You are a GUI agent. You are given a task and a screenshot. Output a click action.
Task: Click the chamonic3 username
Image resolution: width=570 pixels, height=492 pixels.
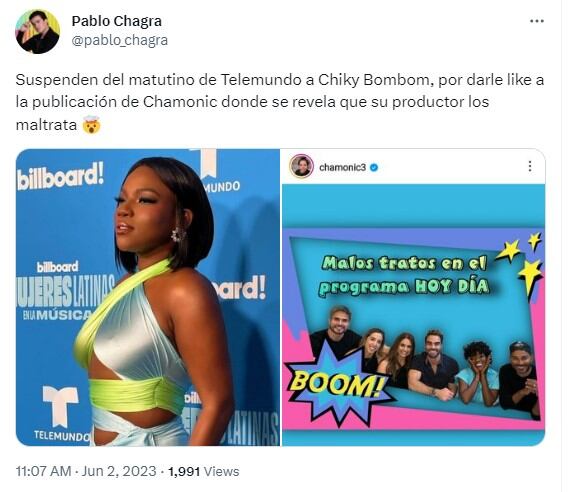(x=342, y=167)
